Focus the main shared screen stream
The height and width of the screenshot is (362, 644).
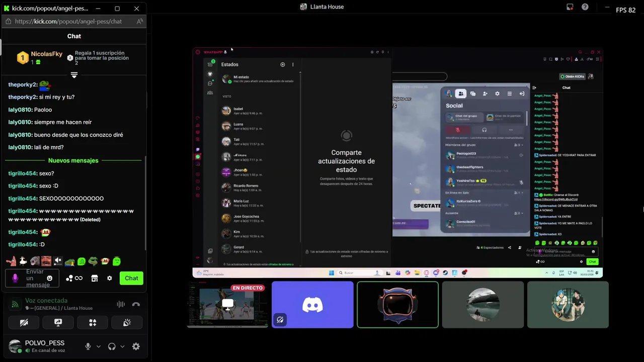[x=397, y=162]
